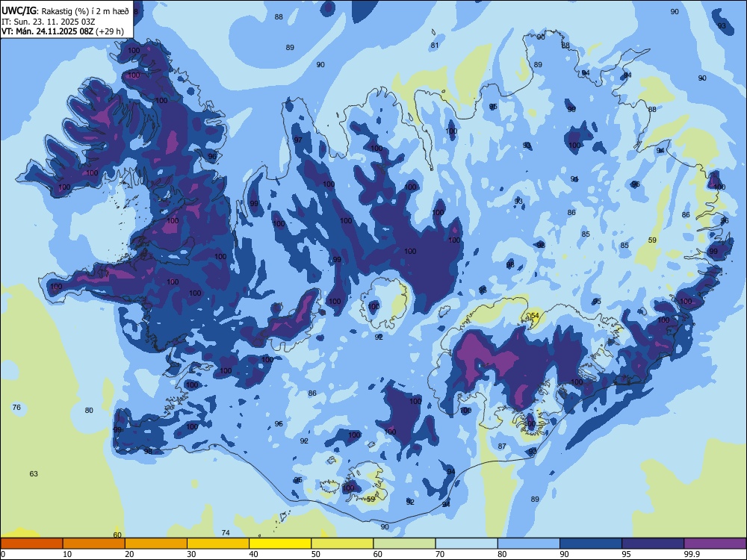747x560 pixels.
Task: Click the humidity value '97' on the map
Action: [298, 140]
